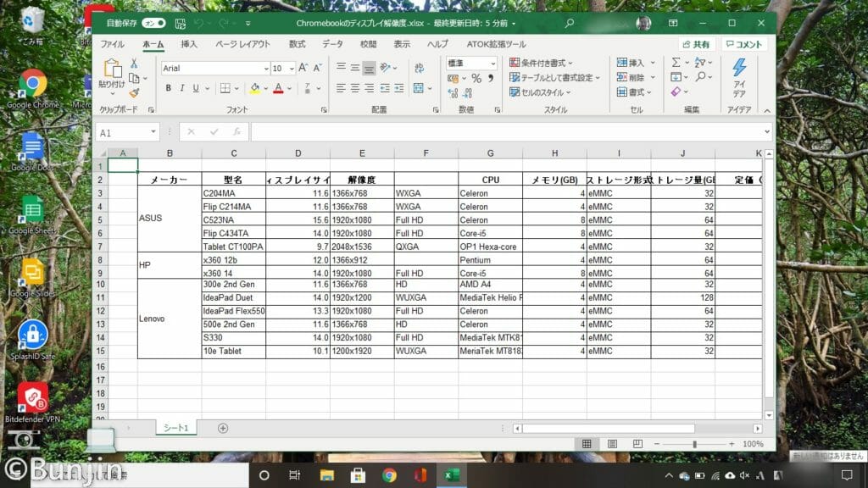Apply comma style number format
868x488 pixels.
(x=491, y=79)
